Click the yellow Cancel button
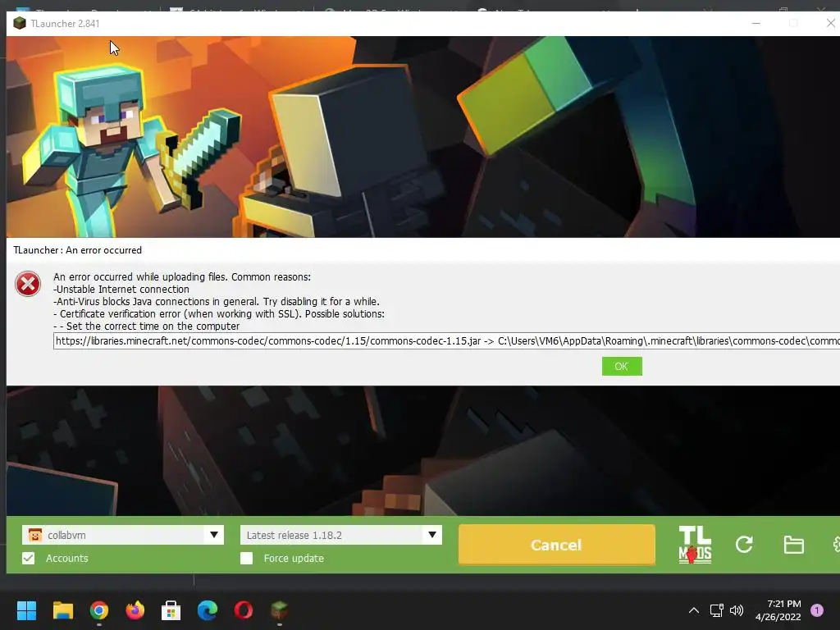This screenshot has height=630, width=840. (557, 545)
